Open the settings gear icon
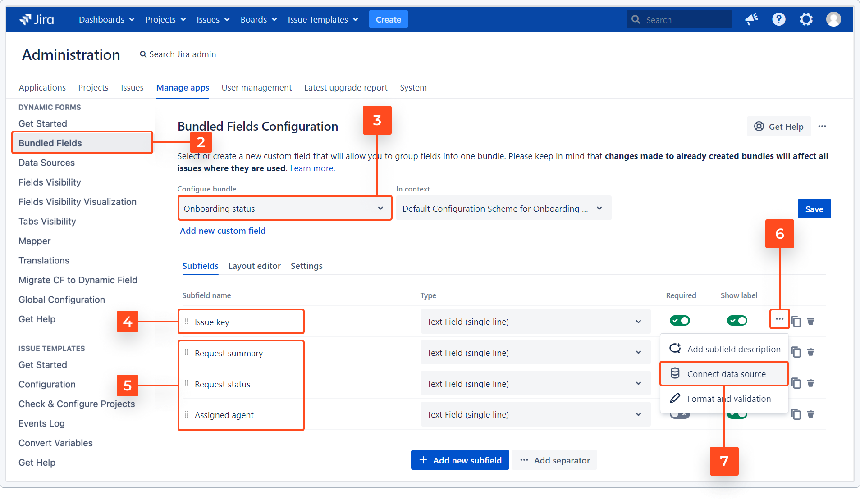The width and height of the screenshot is (860, 504). [x=806, y=19]
